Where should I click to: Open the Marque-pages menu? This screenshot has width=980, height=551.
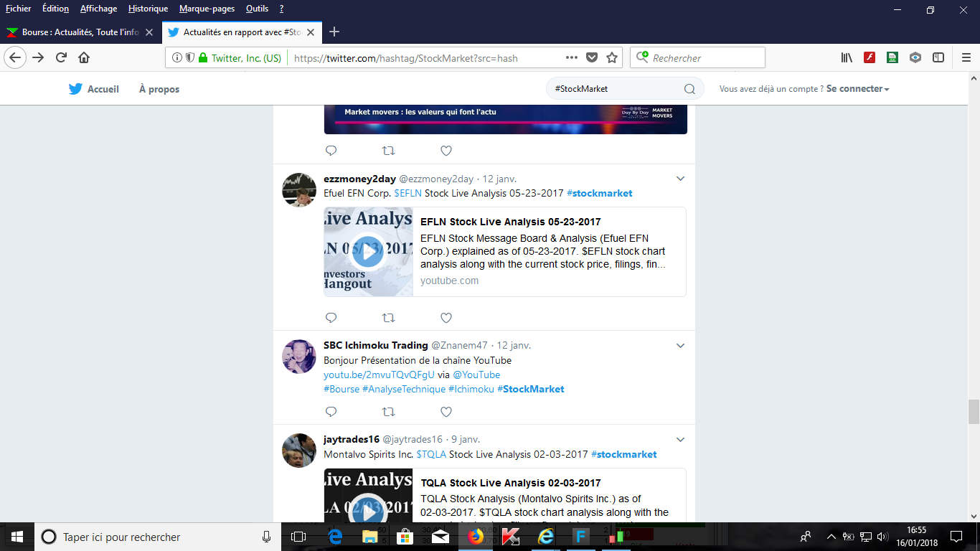(207, 9)
